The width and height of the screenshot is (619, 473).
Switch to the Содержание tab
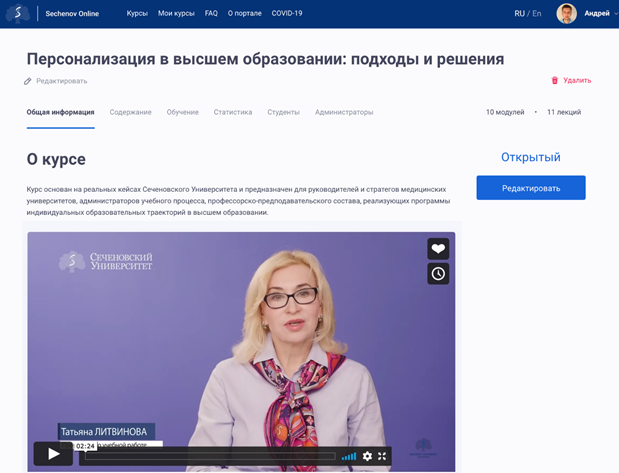130,112
